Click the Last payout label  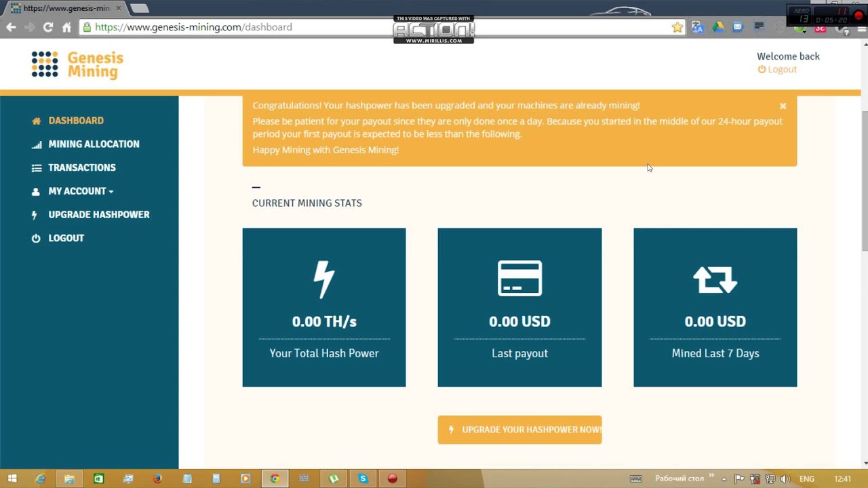519,353
